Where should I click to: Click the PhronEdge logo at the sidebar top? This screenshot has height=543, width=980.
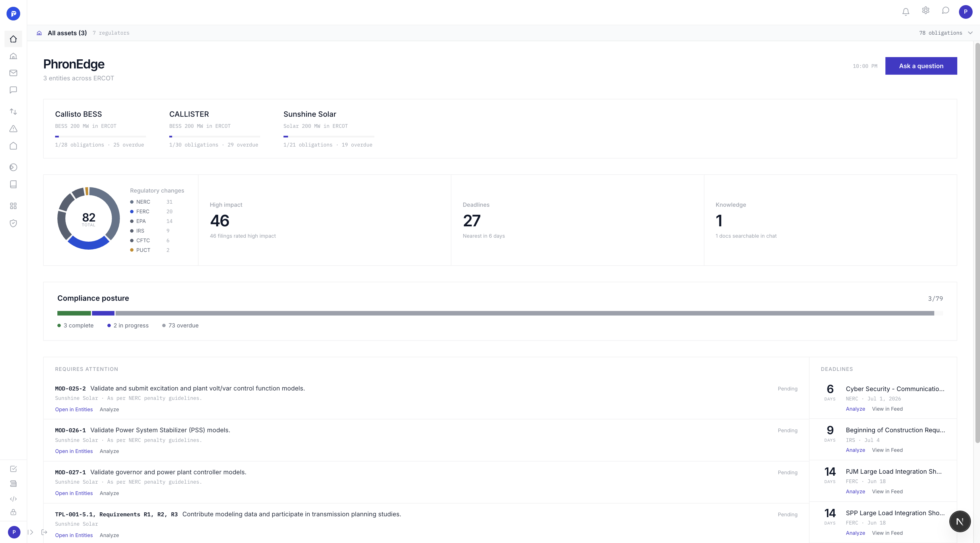[x=13, y=14]
